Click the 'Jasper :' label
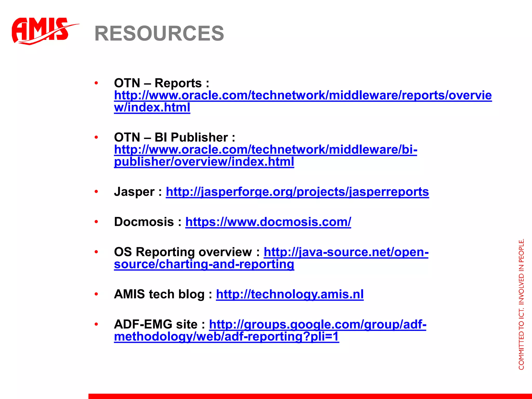The image size is (532, 399). coord(138,192)
